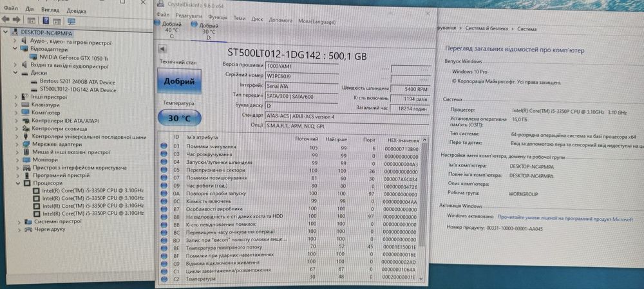Click the Back arrow in Device Manager toolbar
The width and height of the screenshot is (644, 289).
pyautogui.click(x=5, y=19)
